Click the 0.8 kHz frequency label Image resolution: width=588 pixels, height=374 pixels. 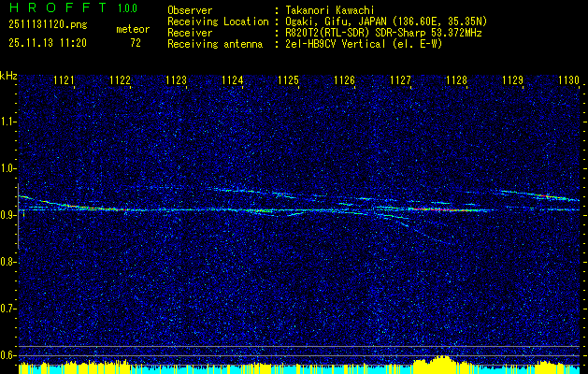pos(7,262)
